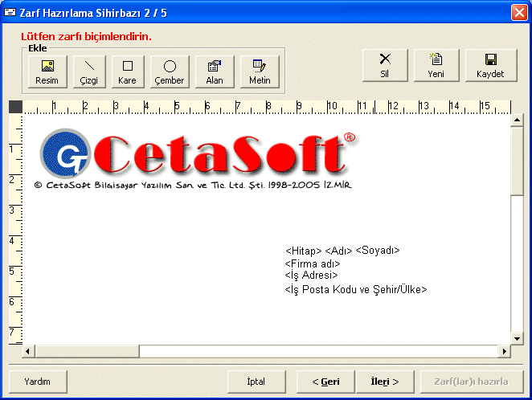The image size is (532, 400).
Task: Select the <İş Posta Kodu ve Şehir/Ülke> field
Action: [x=356, y=289]
